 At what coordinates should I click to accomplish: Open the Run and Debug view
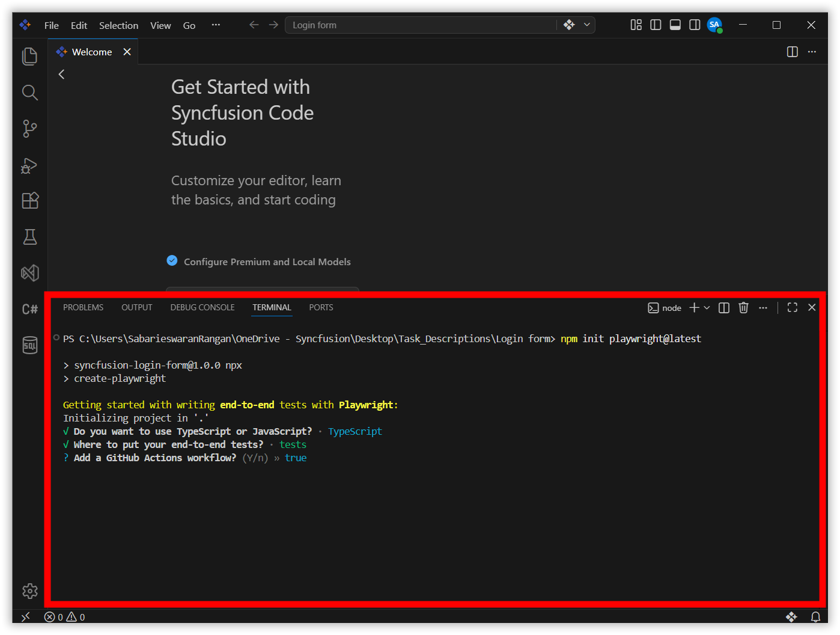click(x=29, y=165)
